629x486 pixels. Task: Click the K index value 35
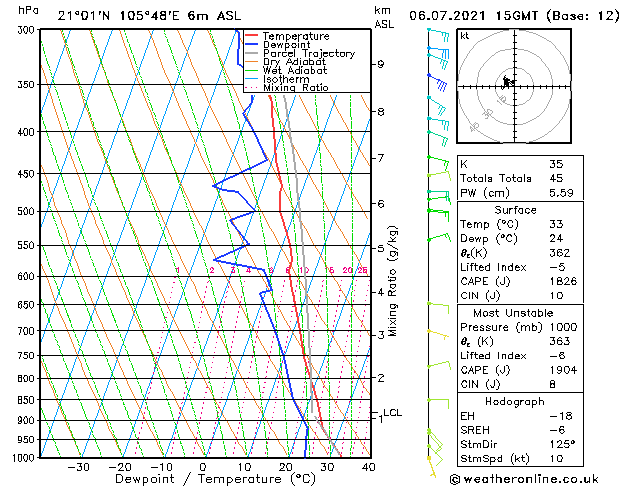556,164
